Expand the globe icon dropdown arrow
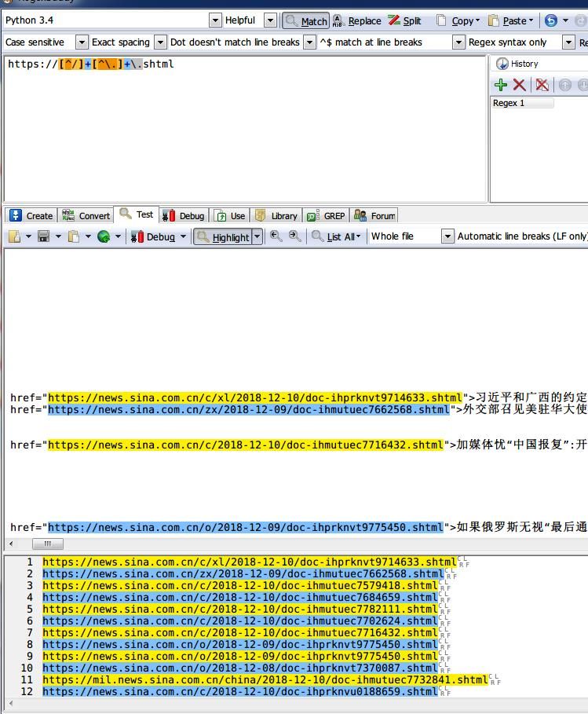588x714 pixels. (x=118, y=236)
